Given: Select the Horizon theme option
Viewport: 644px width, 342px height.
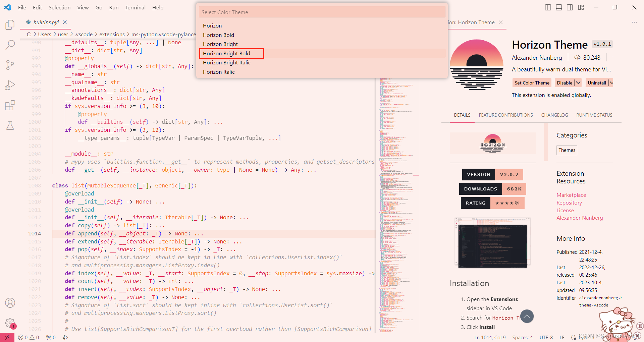Looking at the screenshot, I should [x=322, y=25].
